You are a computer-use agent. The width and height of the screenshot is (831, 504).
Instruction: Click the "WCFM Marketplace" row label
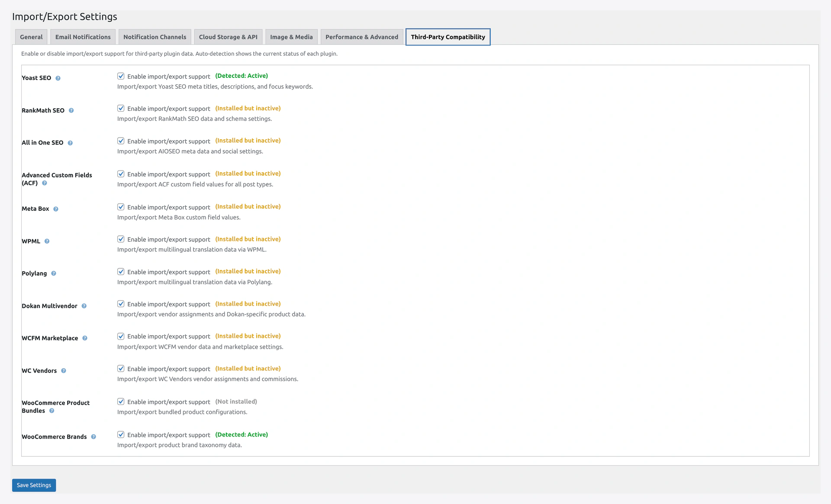[50, 338]
